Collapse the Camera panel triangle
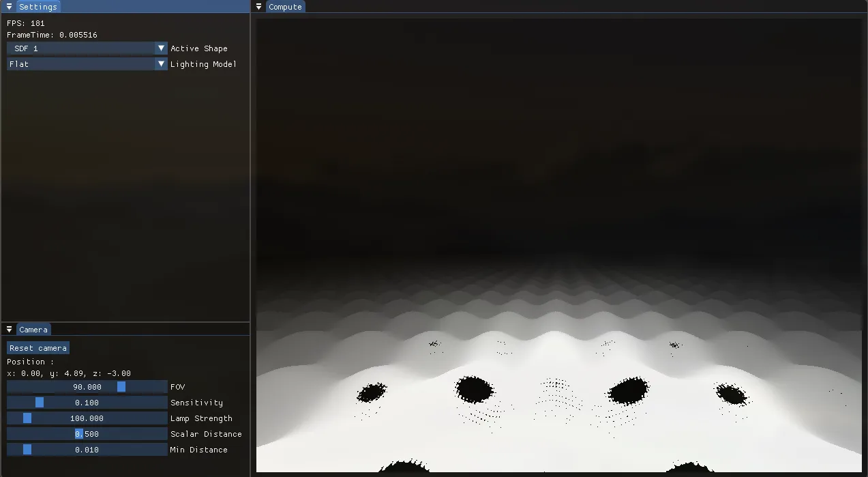 click(9, 330)
